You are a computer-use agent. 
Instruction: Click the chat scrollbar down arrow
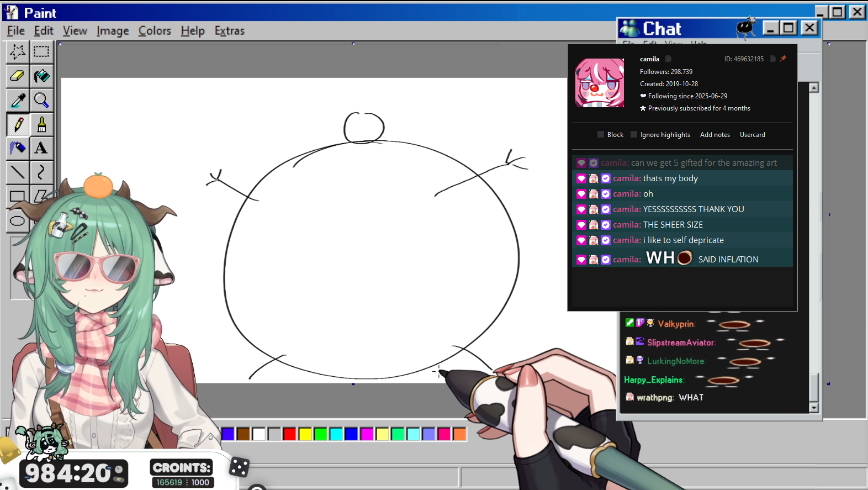coord(814,408)
